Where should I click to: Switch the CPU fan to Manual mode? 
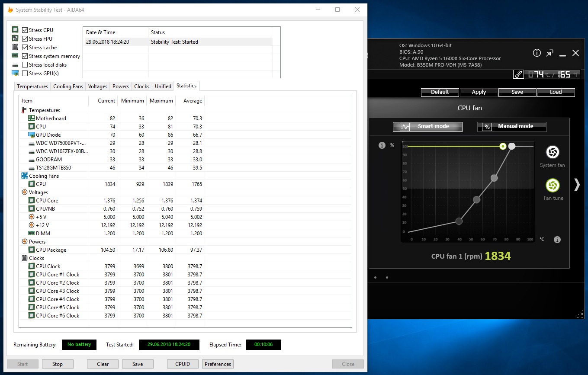coord(512,127)
